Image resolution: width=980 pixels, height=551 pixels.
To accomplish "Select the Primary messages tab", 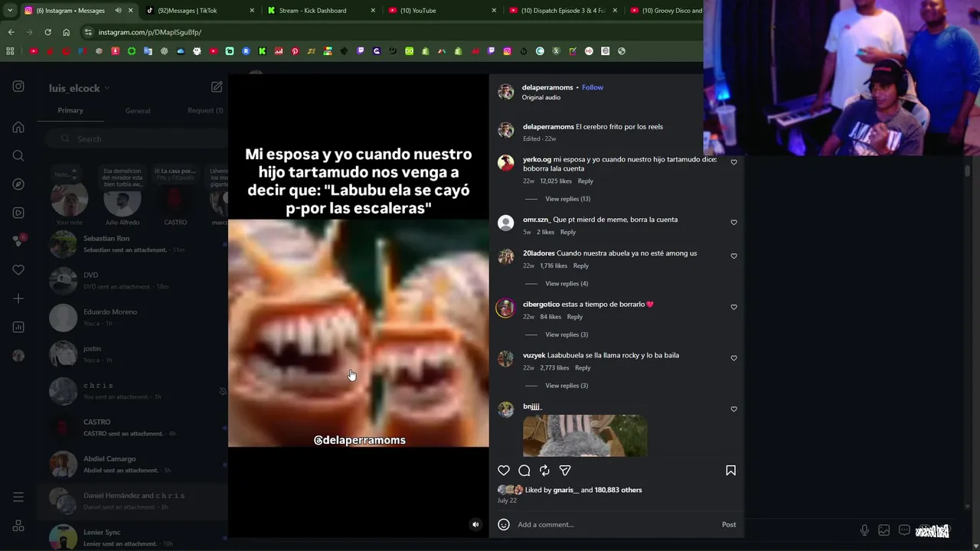I will coord(70,110).
